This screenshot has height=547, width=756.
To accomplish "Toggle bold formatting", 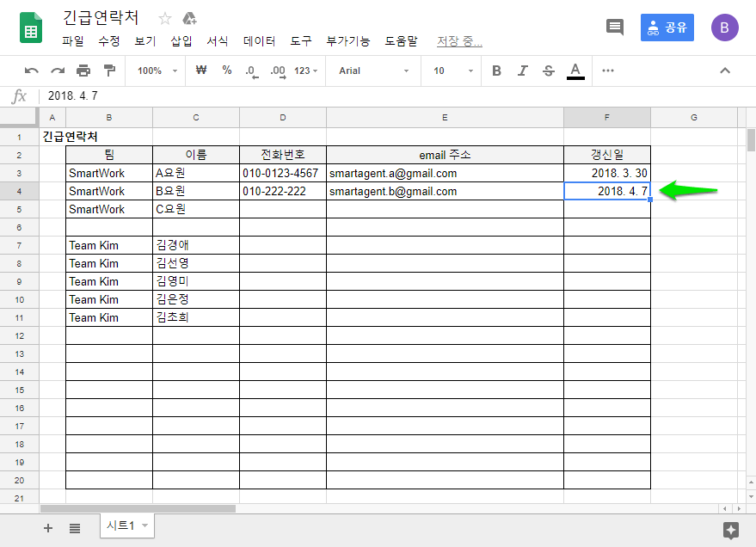I will coord(496,71).
